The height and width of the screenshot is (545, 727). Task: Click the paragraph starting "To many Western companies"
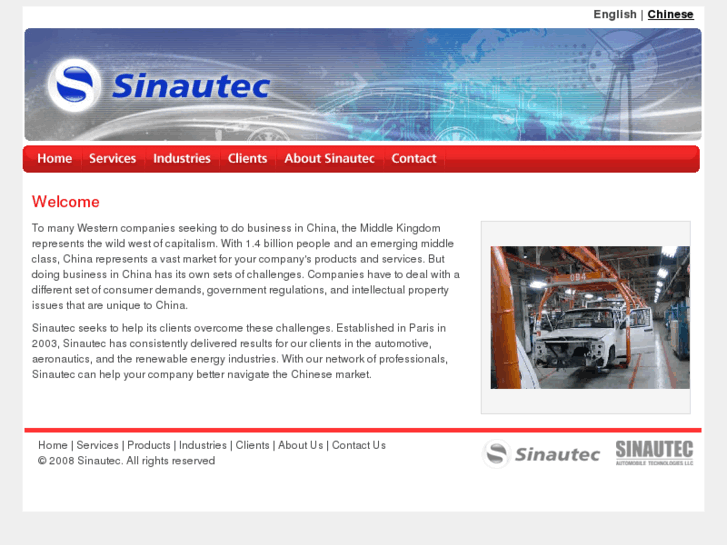246,267
